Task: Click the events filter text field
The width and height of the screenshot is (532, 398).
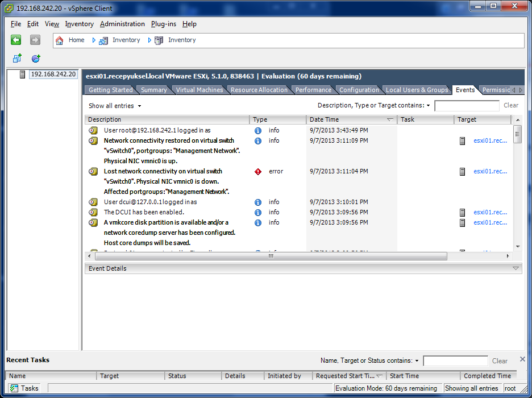Action: pos(467,106)
